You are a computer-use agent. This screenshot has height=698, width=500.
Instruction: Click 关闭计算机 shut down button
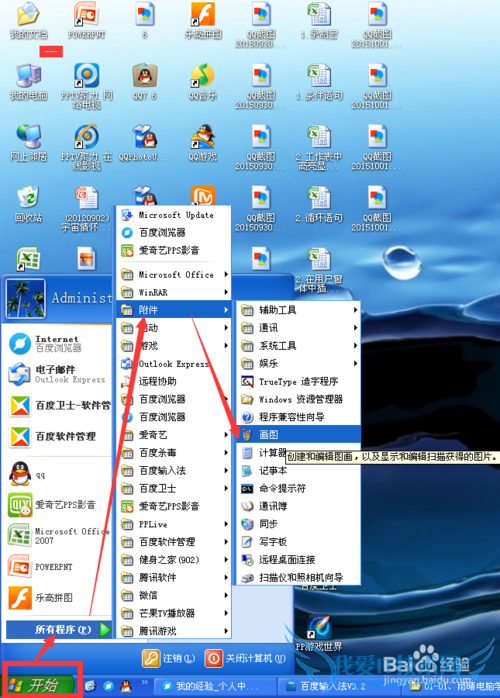click(x=245, y=658)
